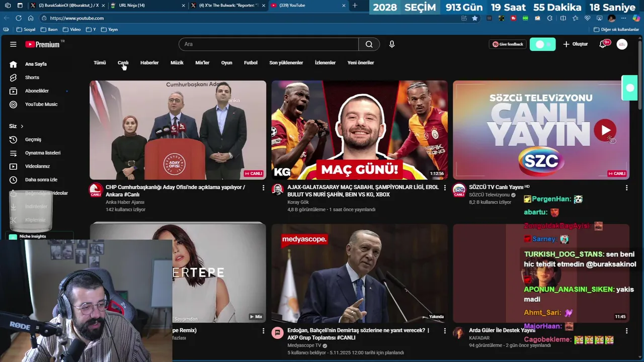Viewport: 644px width, 362px height.
Task: Open notifications bell with 9+ badge
Action: [x=603, y=44]
